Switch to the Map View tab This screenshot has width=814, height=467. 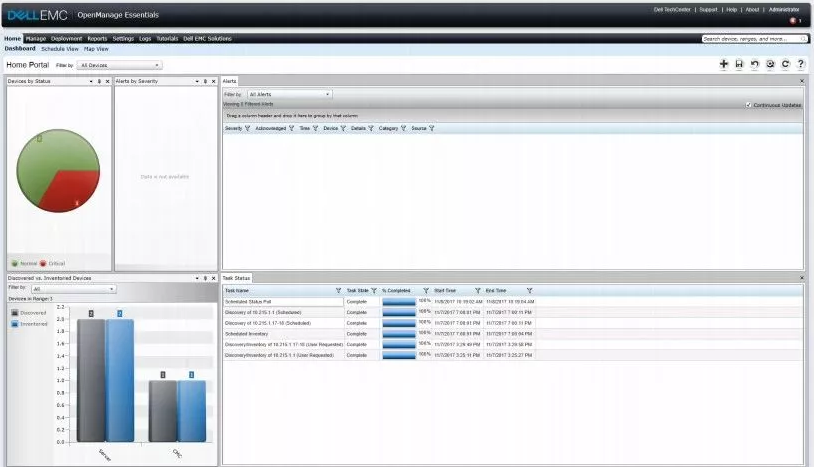(96, 49)
